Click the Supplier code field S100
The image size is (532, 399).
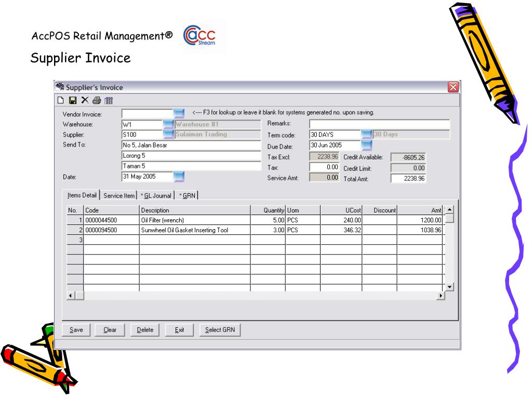[142, 135]
